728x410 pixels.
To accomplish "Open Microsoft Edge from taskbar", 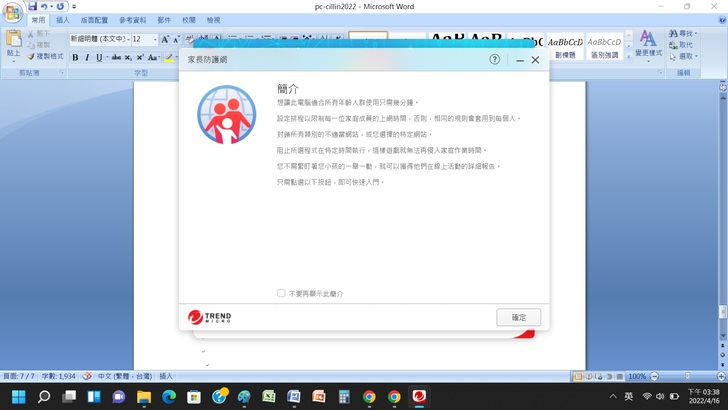I will pos(169,397).
